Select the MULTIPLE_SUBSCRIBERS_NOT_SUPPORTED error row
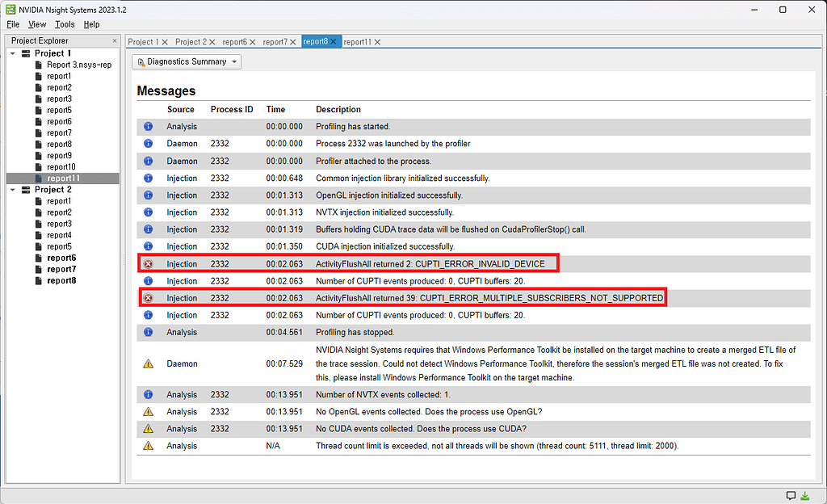 (489, 298)
